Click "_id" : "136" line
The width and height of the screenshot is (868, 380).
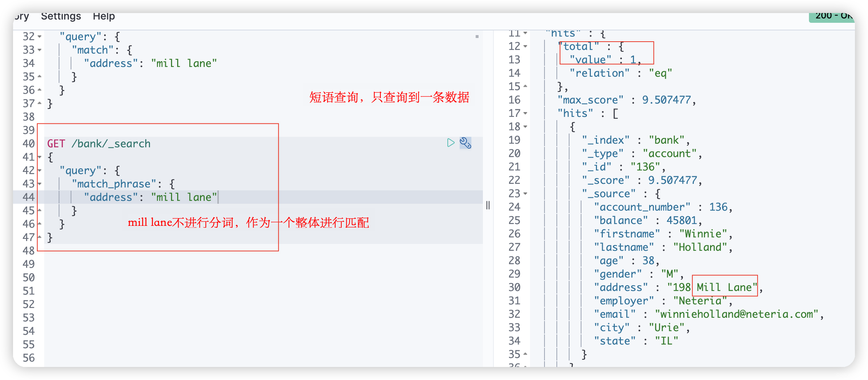624,167
